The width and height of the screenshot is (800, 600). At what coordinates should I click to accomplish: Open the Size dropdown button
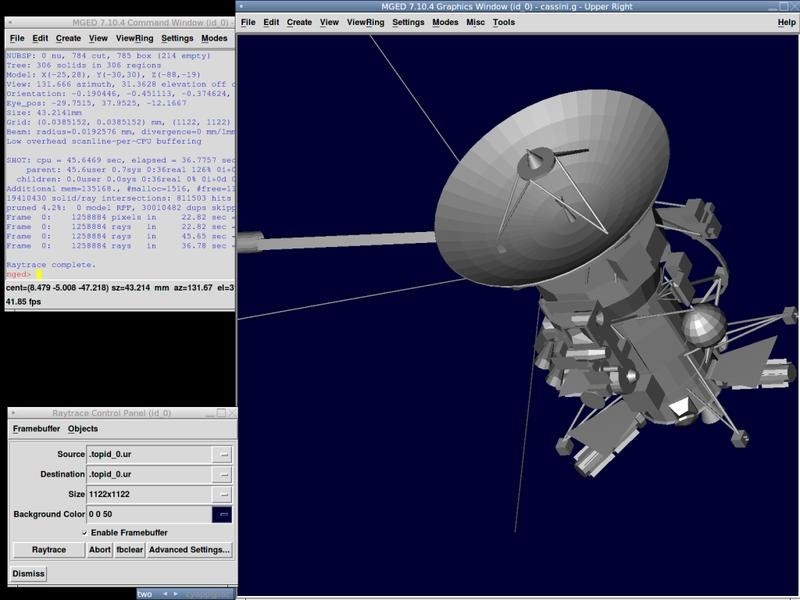point(224,494)
